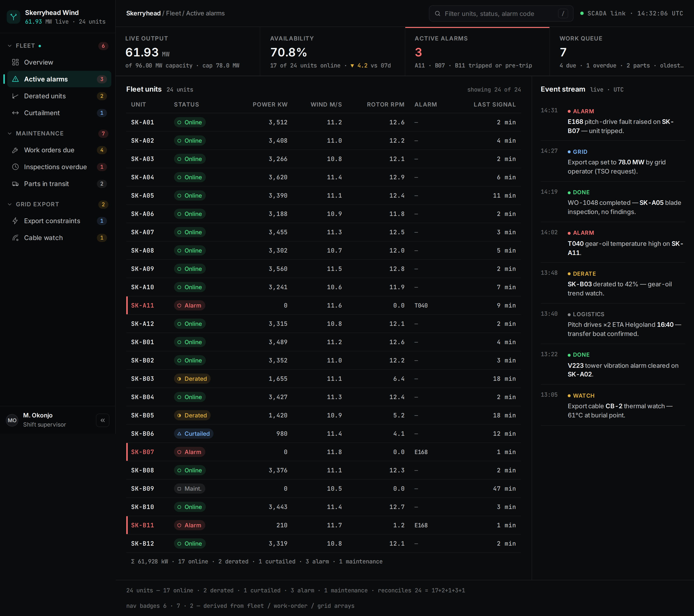Viewport: 694px width, 616px height.
Task: Select the Live Output summary card
Action: pos(188,51)
